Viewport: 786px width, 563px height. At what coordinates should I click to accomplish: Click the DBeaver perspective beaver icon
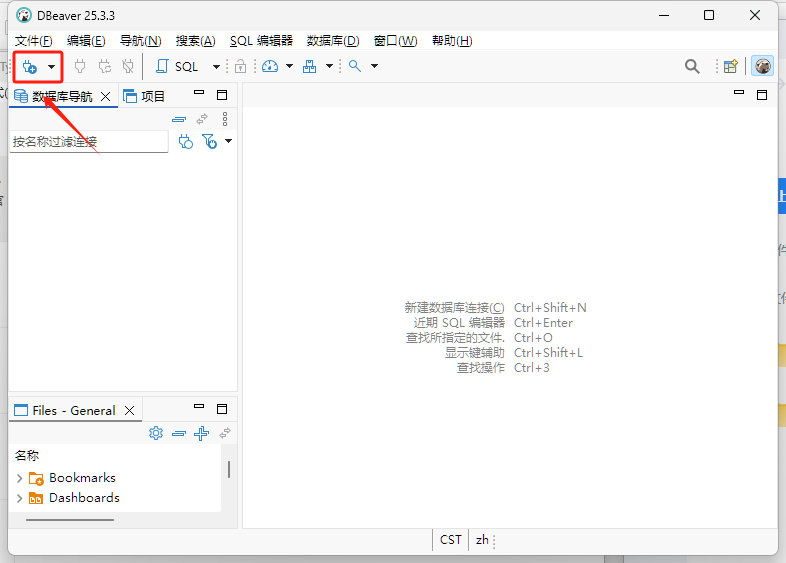pyautogui.click(x=763, y=67)
